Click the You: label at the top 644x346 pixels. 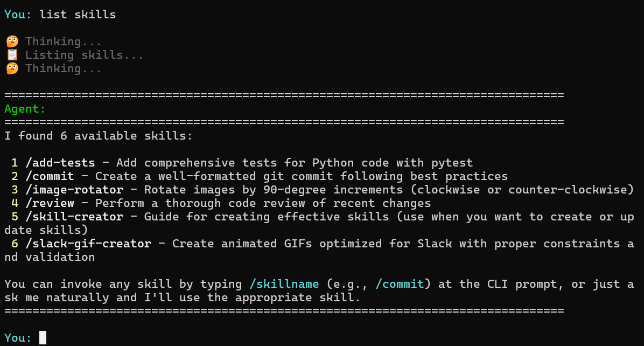tap(18, 15)
